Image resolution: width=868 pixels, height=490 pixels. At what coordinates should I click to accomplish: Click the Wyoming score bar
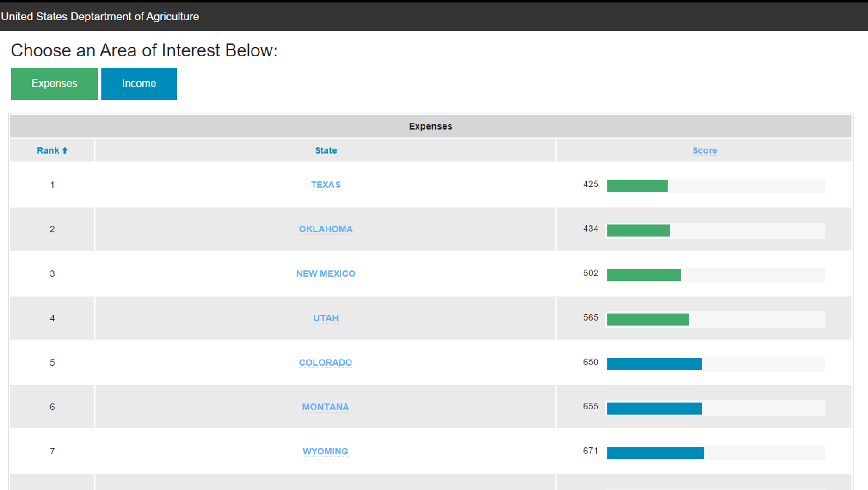(x=715, y=453)
